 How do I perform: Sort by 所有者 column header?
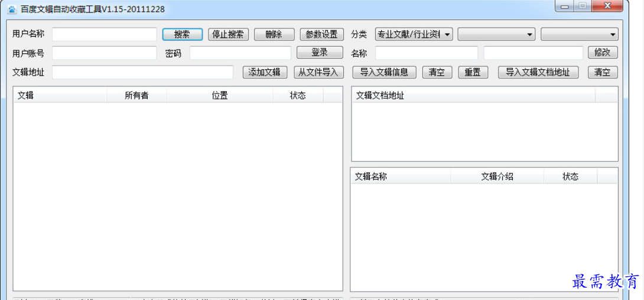(x=136, y=95)
